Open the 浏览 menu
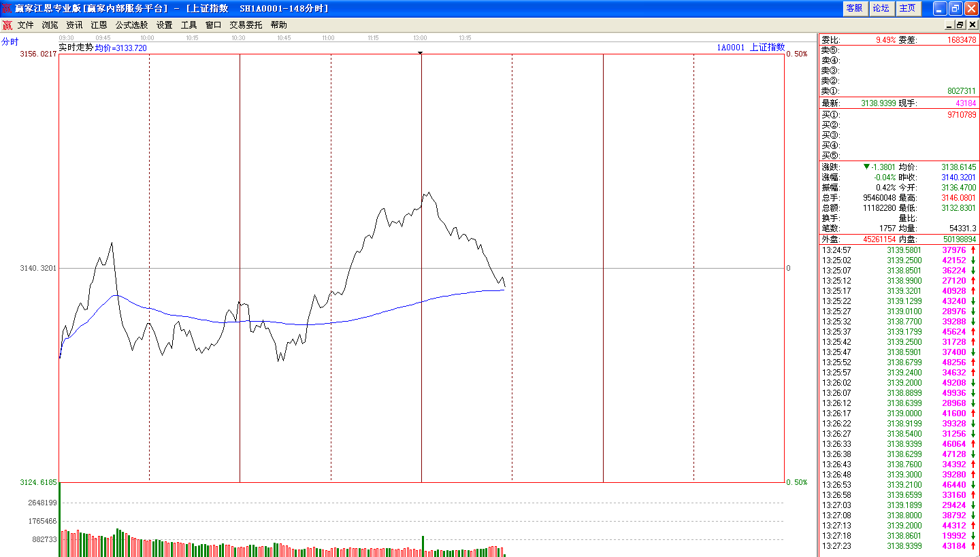Viewport: 980px width, 557px height. (x=50, y=24)
